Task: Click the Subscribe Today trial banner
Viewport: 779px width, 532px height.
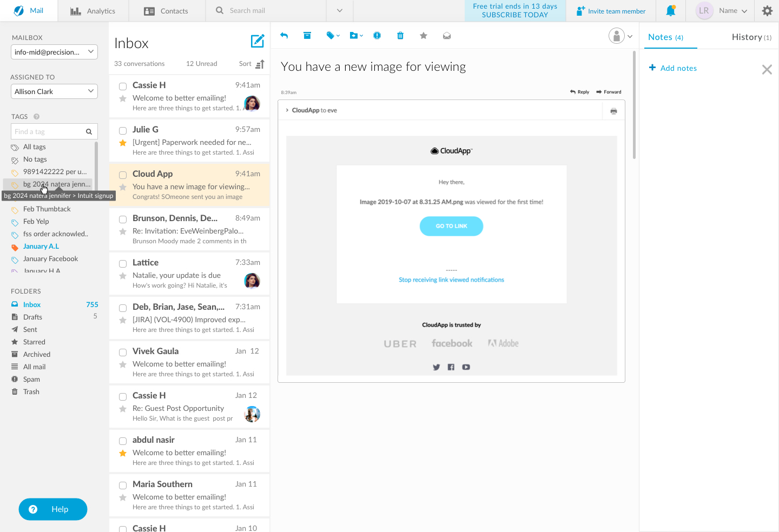Action: (x=515, y=11)
